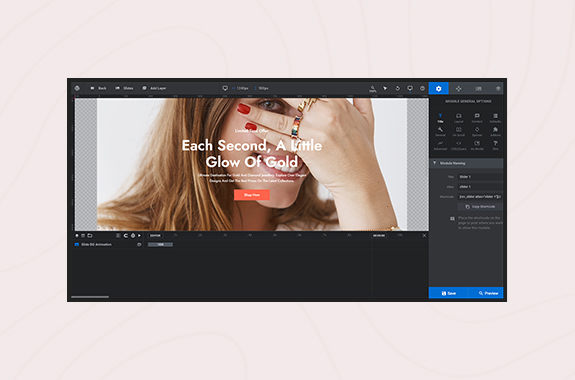Image resolution: width=575 pixels, height=380 pixels.
Task: Click the device view switcher icon
Action: point(410,88)
